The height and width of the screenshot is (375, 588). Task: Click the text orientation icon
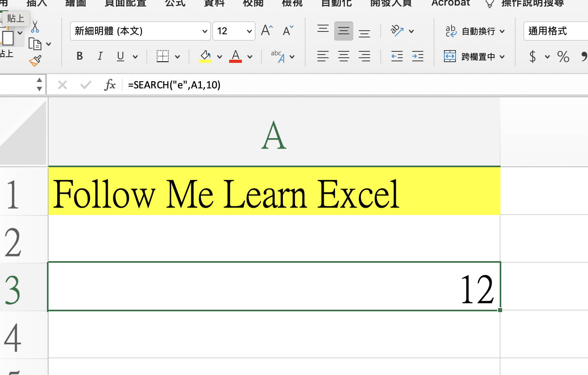point(397,31)
